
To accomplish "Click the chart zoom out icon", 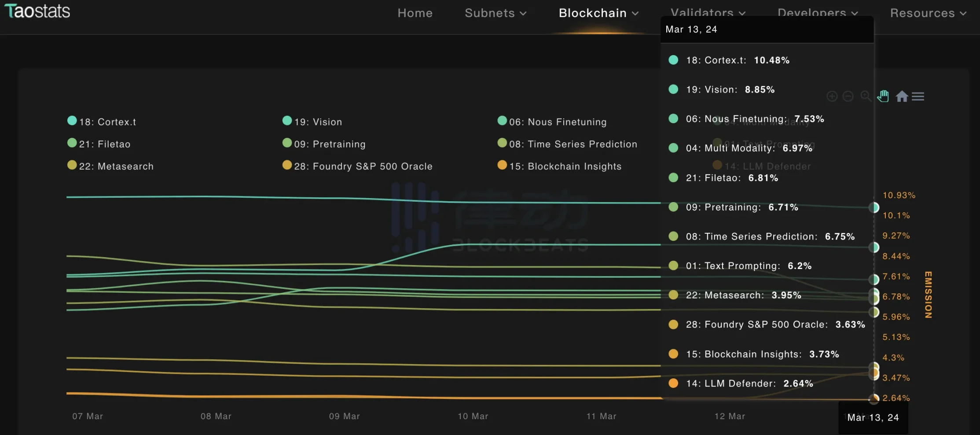I will (848, 96).
